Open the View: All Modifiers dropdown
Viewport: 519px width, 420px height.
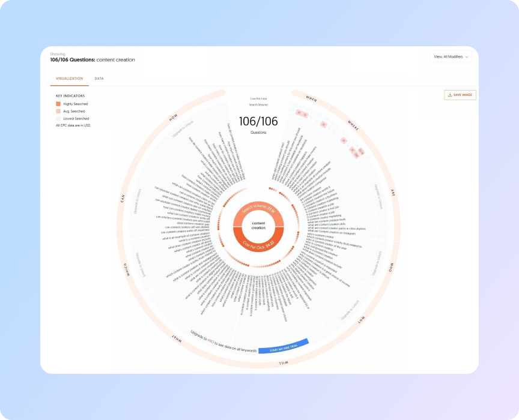(451, 57)
